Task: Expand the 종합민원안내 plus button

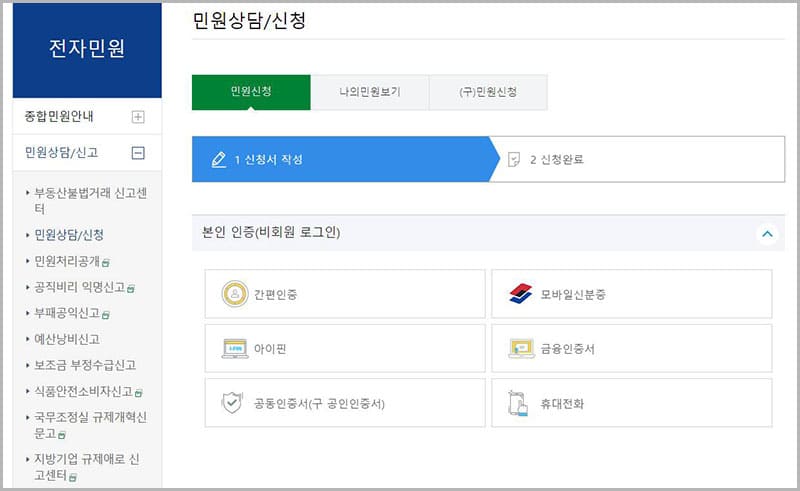Action: 138,116
